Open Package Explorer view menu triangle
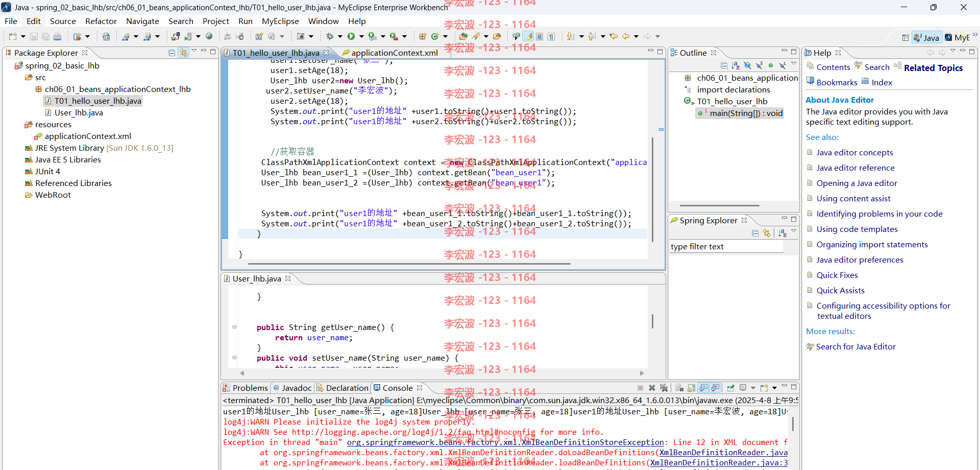Screen dimensions: 980x470 194,51
